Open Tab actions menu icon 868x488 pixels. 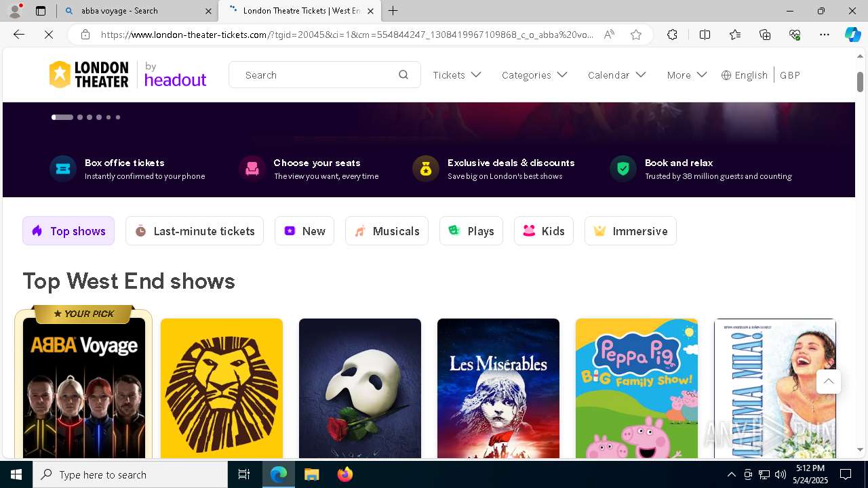tap(41, 11)
